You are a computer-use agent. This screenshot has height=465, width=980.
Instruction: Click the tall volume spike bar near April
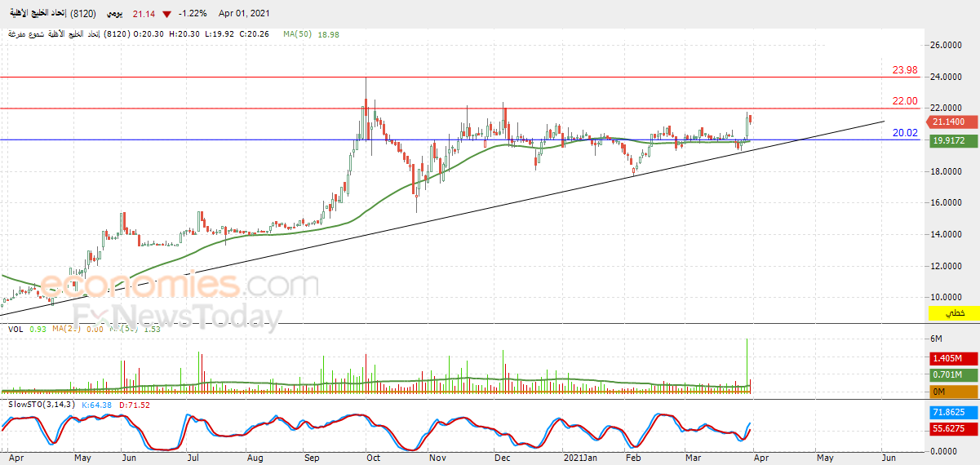747,365
